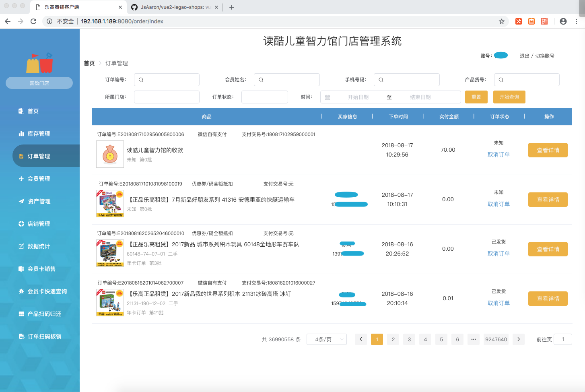Click the site info icon in address bar
Screen dimensions: 585x392
coord(49,21)
